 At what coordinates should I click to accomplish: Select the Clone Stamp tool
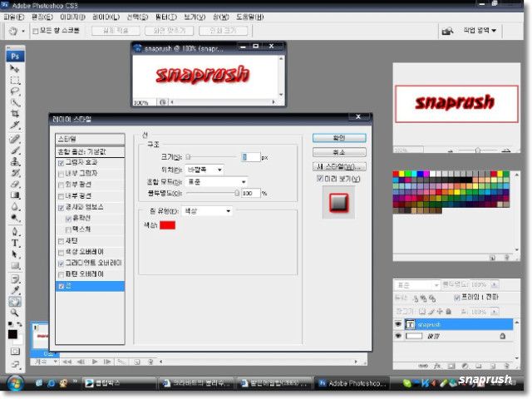click(15, 161)
